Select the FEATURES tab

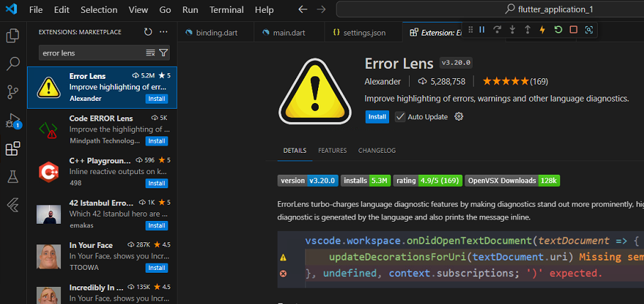(x=332, y=151)
